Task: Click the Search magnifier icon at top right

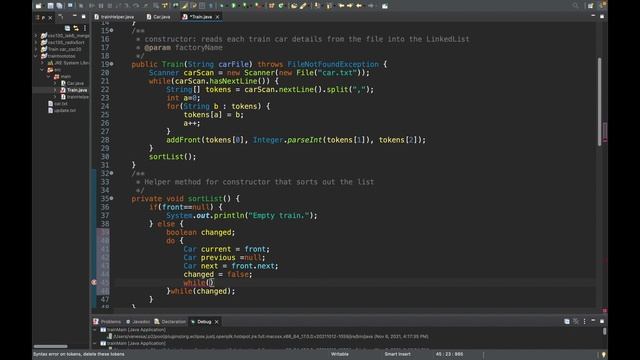Action: pyautogui.click(x=576, y=6)
